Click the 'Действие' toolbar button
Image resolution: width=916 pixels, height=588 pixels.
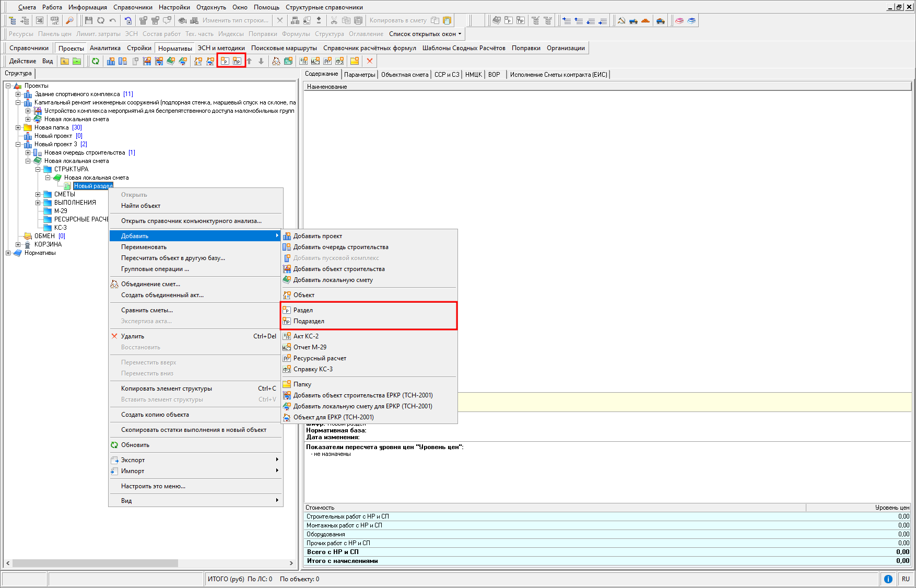23,61
